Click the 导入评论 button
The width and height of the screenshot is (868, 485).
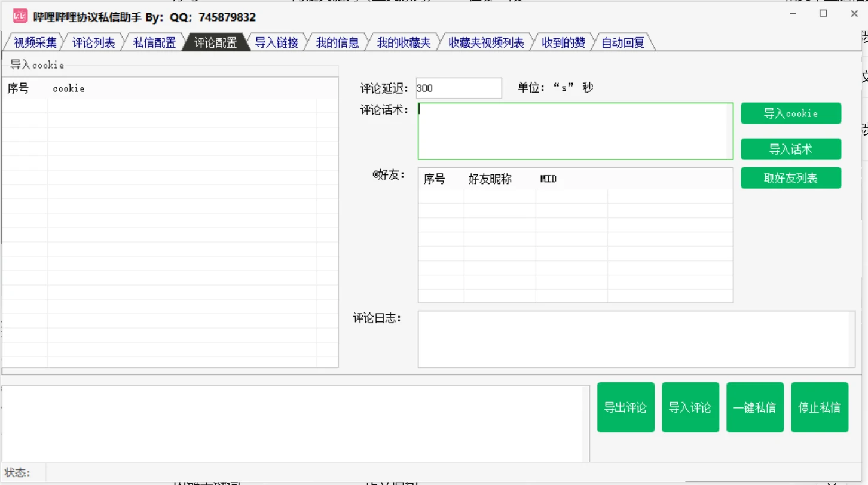coord(690,407)
